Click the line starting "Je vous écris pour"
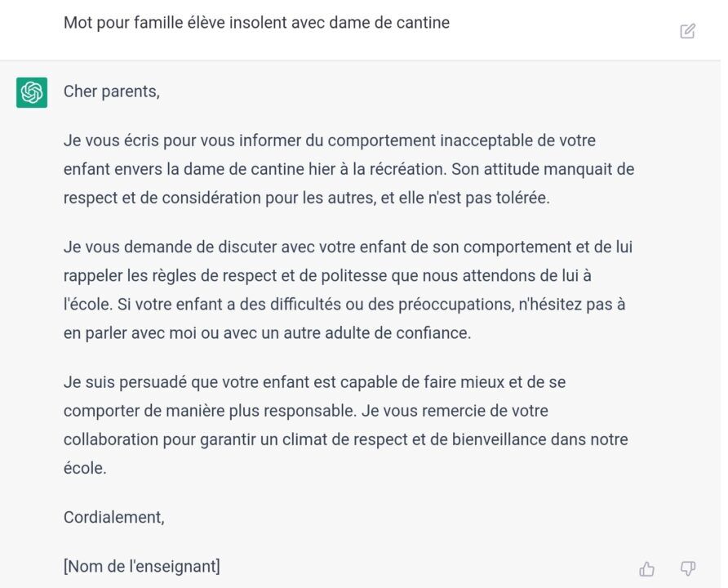Screen dimensions: 728x588 click(x=329, y=140)
